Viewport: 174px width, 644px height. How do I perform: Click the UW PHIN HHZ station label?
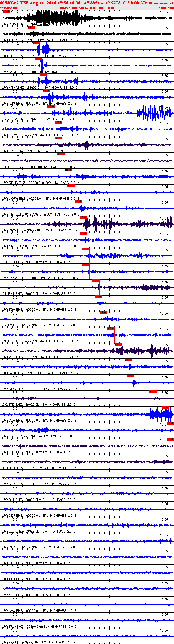(40, 24)
